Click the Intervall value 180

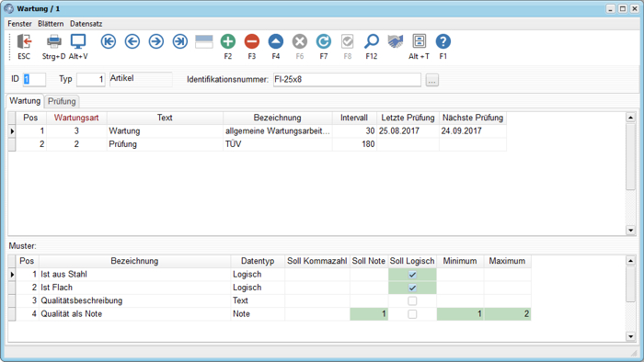click(354, 144)
